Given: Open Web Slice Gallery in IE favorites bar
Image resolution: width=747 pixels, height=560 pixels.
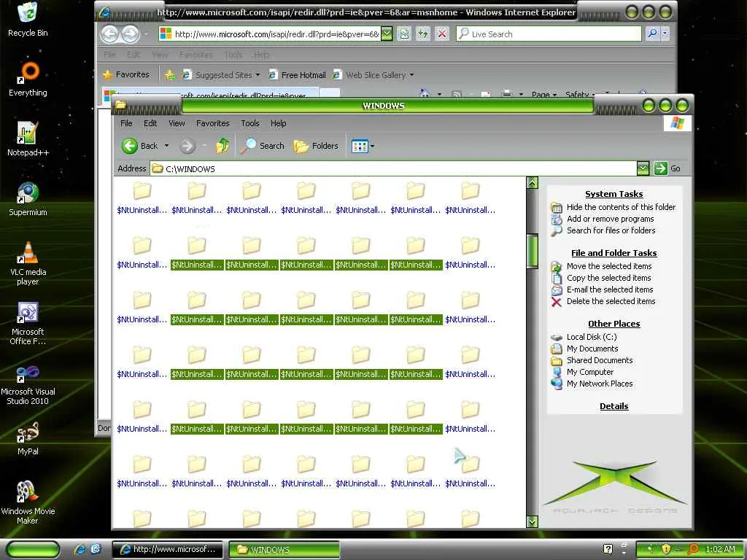Looking at the screenshot, I should tap(373, 75).
